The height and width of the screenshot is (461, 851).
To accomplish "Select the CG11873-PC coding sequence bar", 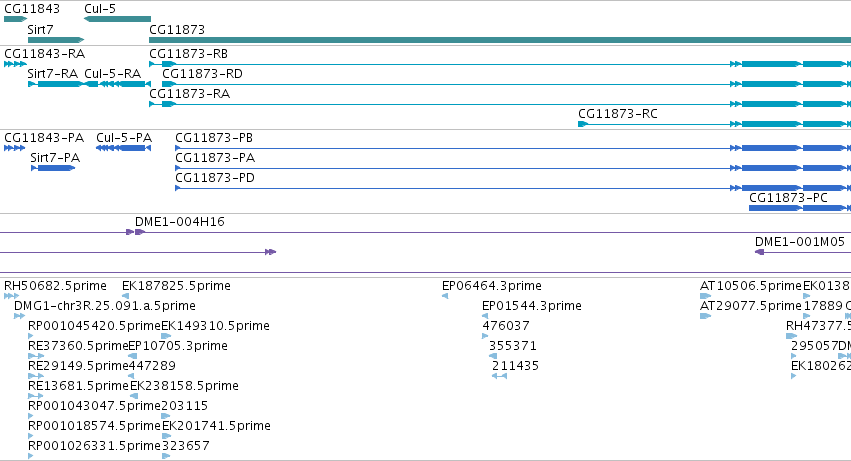I will pyautogui.click(x=800, y=208).
